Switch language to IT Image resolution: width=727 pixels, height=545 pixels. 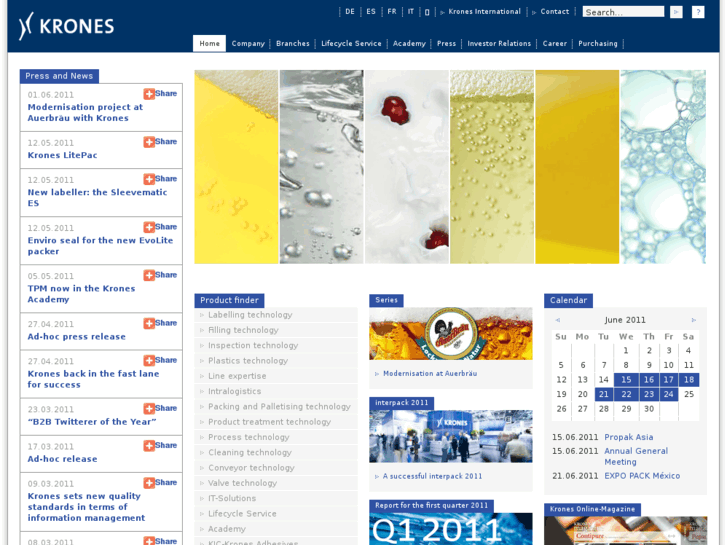click(410, 12)
